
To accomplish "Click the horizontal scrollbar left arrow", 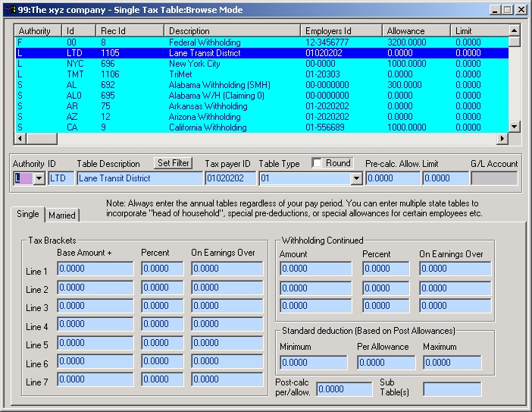I will [x=20, y=140].
